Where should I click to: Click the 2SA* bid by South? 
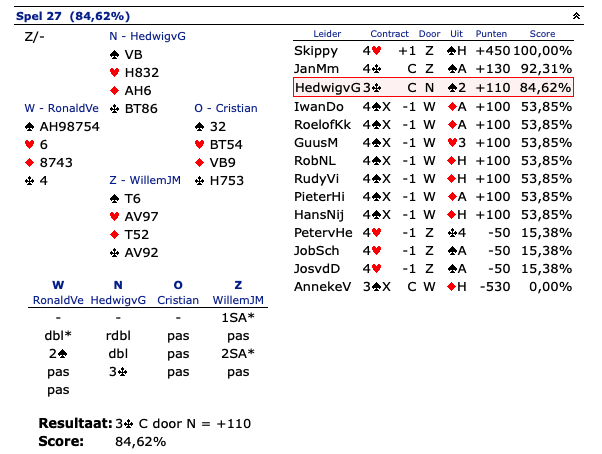click(238, 354)
